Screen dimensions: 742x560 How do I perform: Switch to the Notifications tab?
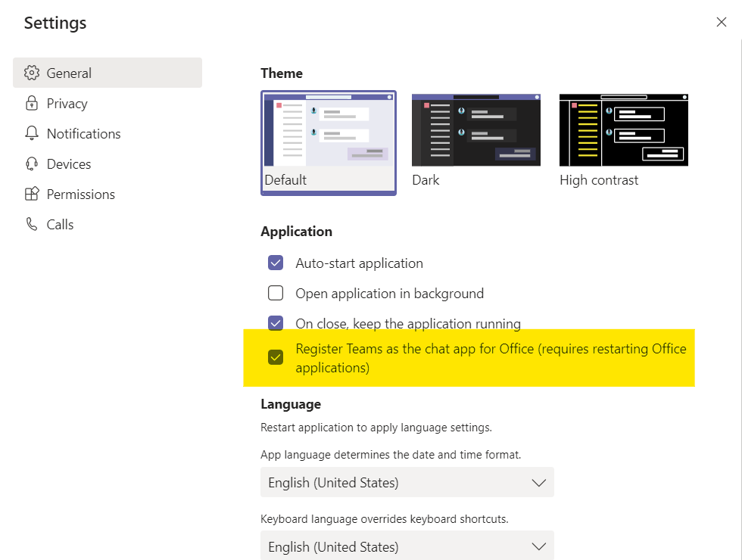click(108, 133)
